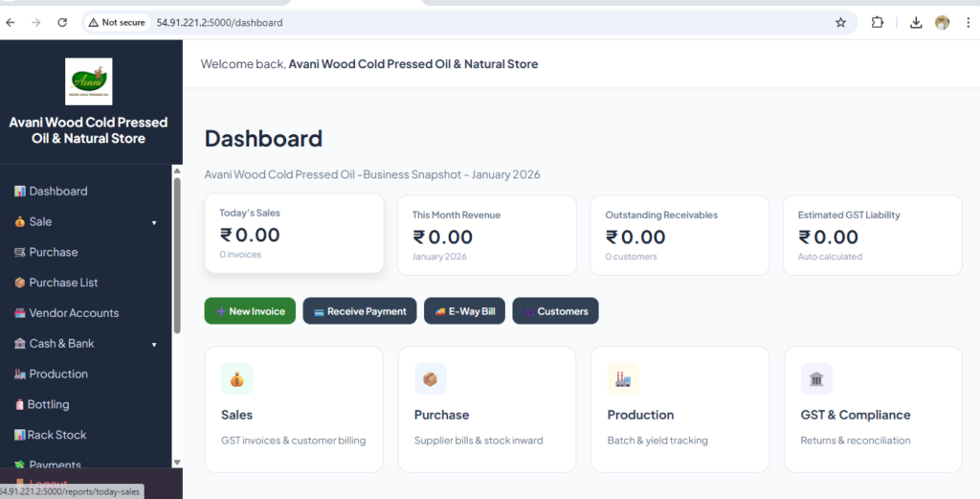The image size is (980, 499).
Task: Click 'Returns & reconciliation' text
Action: [856, 441]
